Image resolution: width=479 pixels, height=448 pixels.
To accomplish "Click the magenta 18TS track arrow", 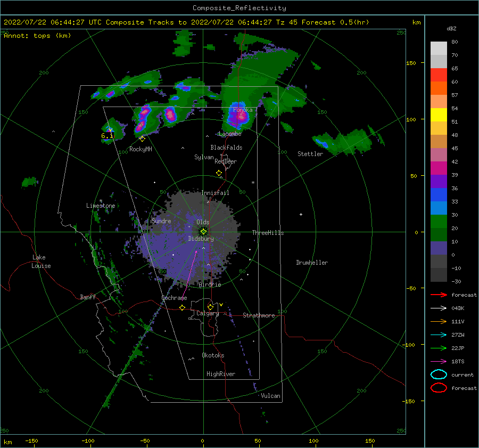I will point(439,362).
